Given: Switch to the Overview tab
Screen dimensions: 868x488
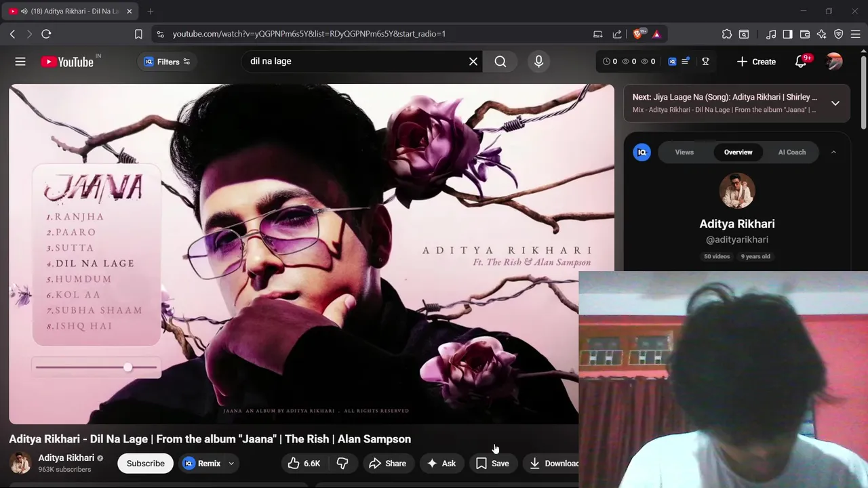Looking at the screenshot, I should tap(738, 152).
